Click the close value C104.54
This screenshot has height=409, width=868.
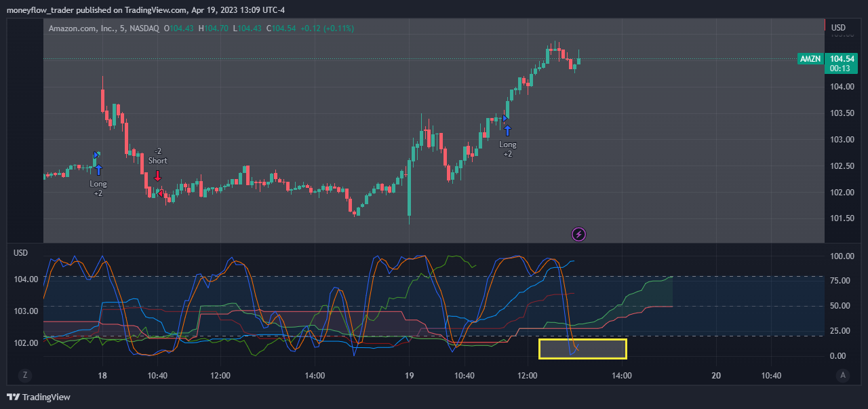click(x=281, y=28)
